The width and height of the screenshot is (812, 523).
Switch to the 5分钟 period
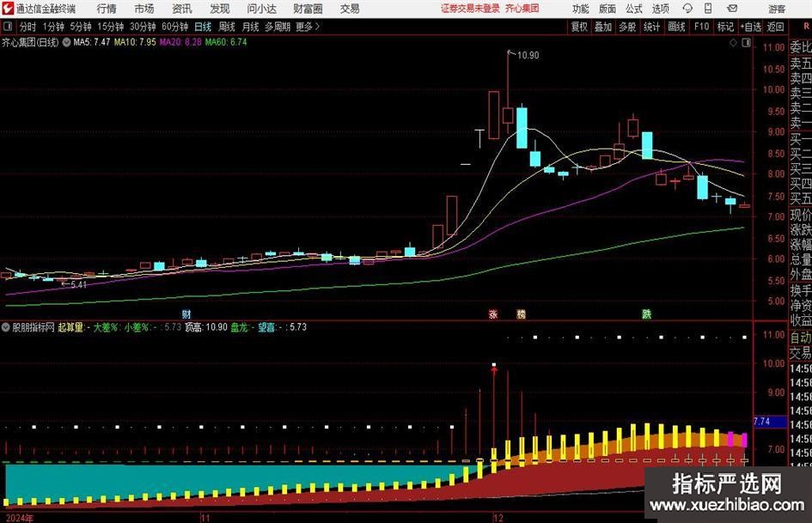pyautogui.click(x=81, y=27)
